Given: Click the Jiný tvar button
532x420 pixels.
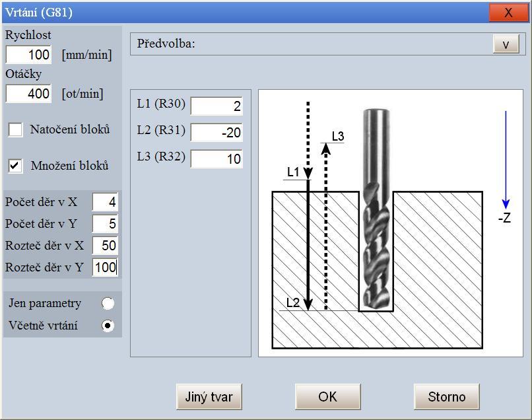Looking at the screenshot, I should tap(209, 397).
